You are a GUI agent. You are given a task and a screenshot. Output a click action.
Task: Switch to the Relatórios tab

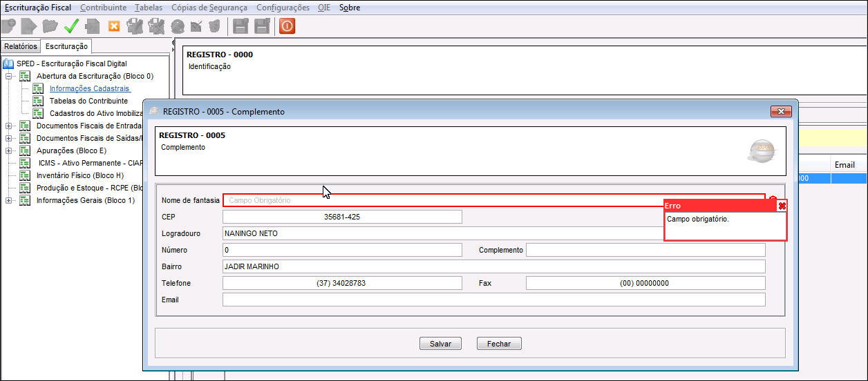click(20, 46)
